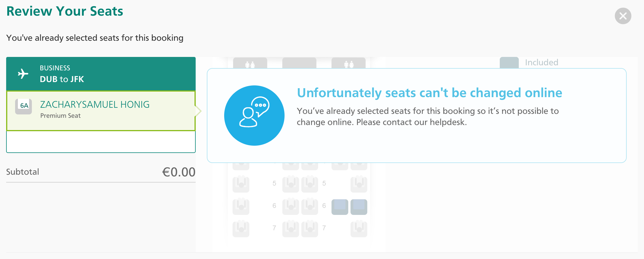Image resolution: width=644 pixels, height=259 pixels.
Task: Click the Included legend color swatch
Action: 509,63
